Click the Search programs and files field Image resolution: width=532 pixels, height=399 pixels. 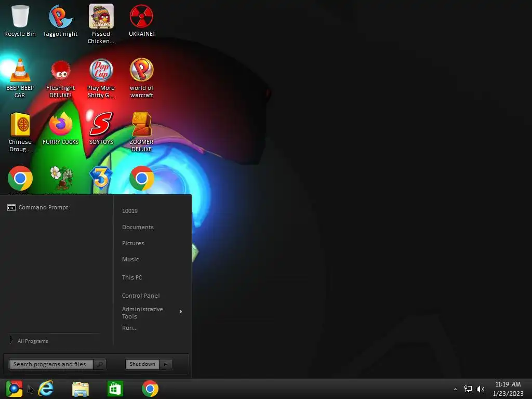51,364
